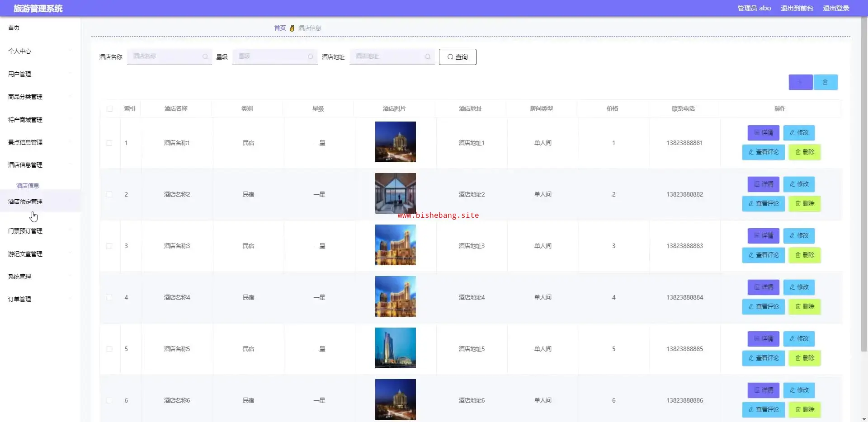Toggle the select-all checkbox in the table header
Image resolution: width=868 pixels, height=422 pixels.
point(109,108)
